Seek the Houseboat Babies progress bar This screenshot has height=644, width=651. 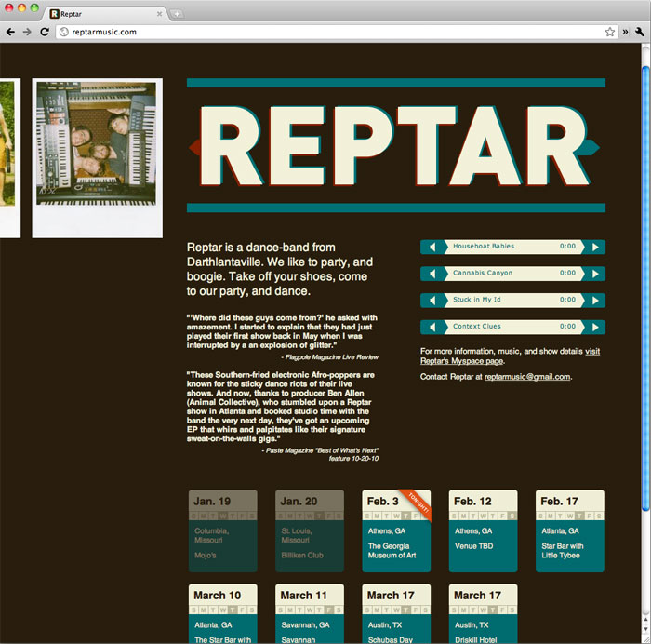(x=513, y=247)
